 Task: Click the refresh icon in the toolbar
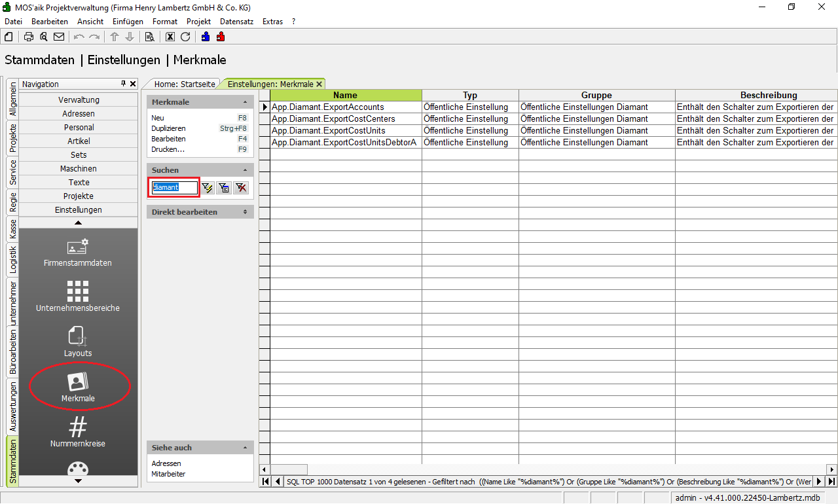coord(185,37)
